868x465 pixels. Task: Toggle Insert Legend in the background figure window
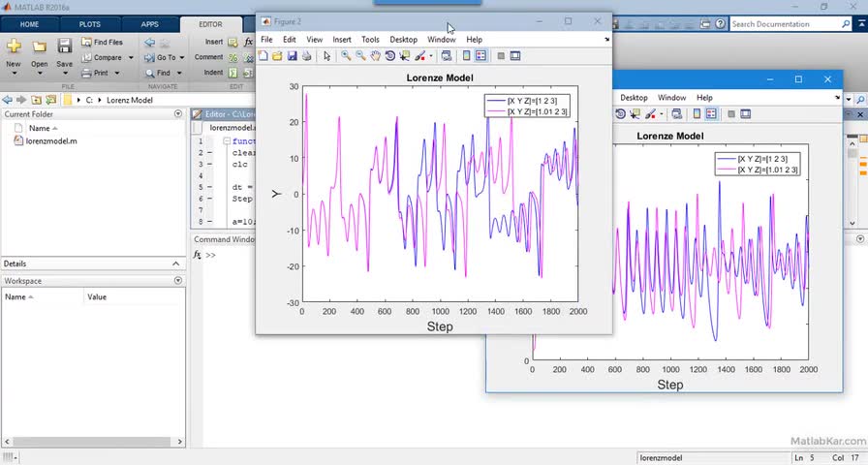tap(711, 114)
